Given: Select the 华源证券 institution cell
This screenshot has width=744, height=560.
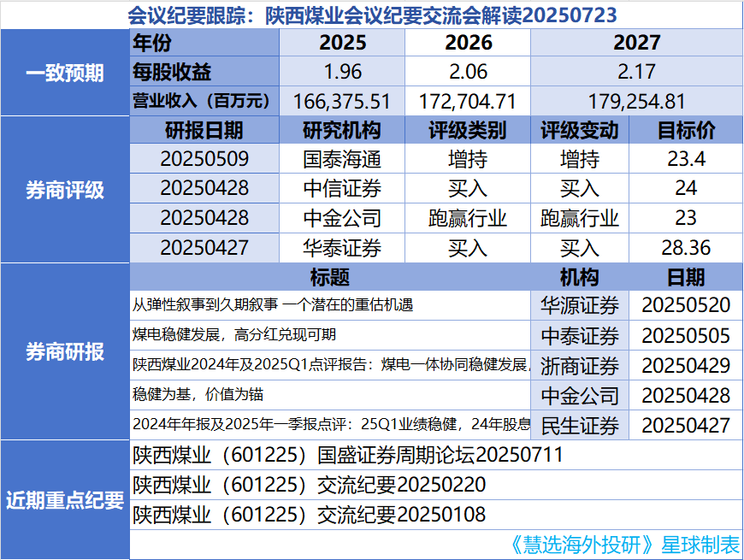Looking at the screenshot, I should point(580,305).
